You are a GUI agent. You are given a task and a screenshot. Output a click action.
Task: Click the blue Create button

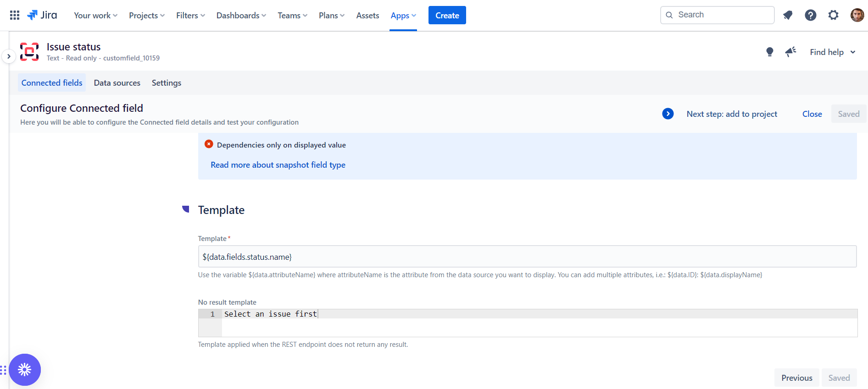pos(447,15)
